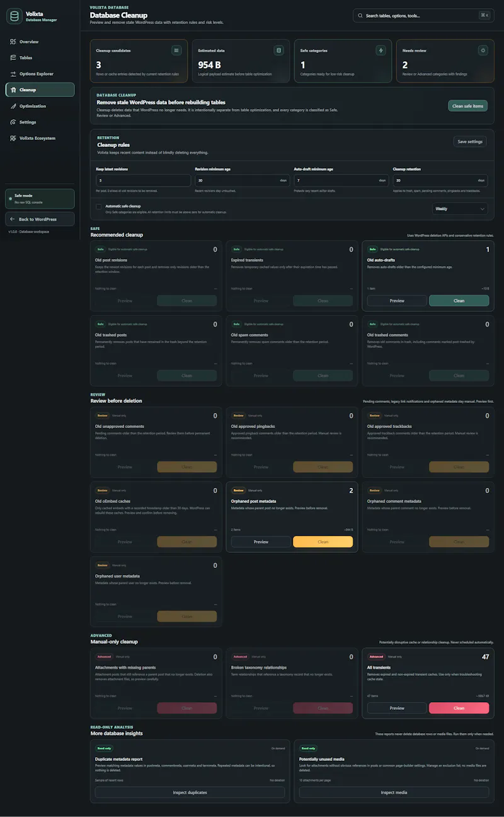504x817 pixels.
Task: Clean Orphaned post metadata
Action: pos(323,542)
